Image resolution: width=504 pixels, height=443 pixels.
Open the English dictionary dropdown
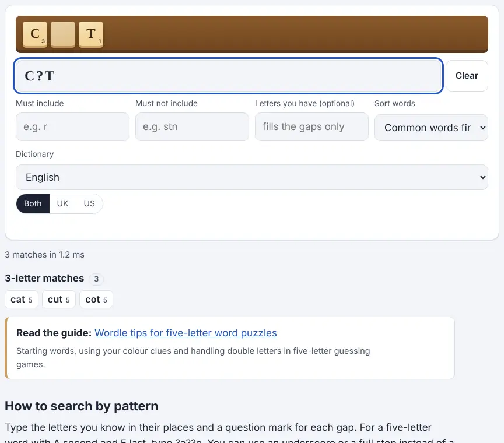[x=251, y=177]
